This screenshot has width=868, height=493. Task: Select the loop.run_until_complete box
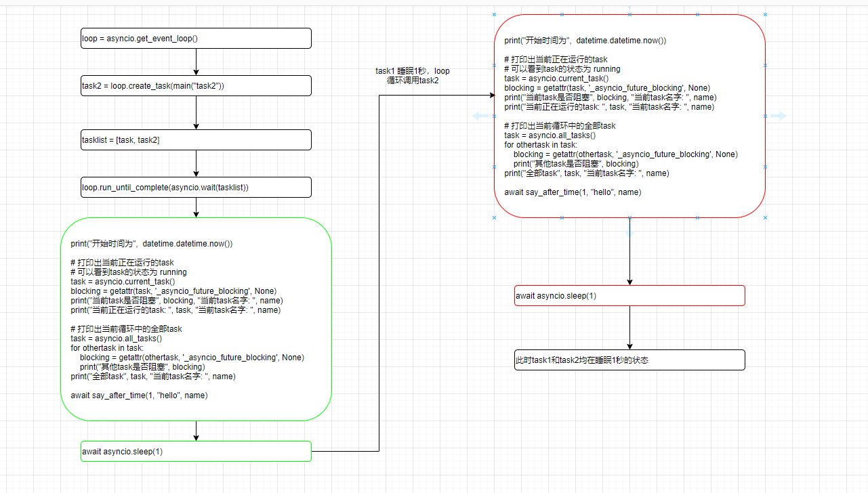click(196, 187)
